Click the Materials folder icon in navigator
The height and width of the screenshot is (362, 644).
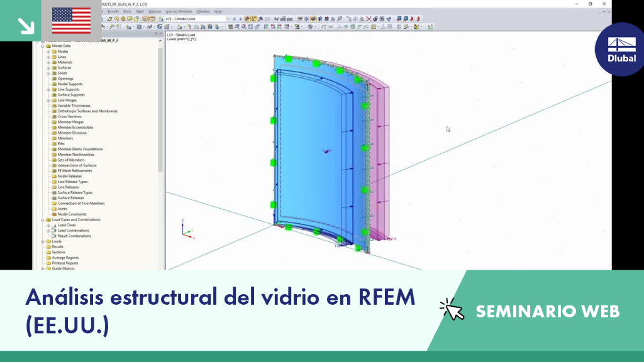[x=54, y=62]
